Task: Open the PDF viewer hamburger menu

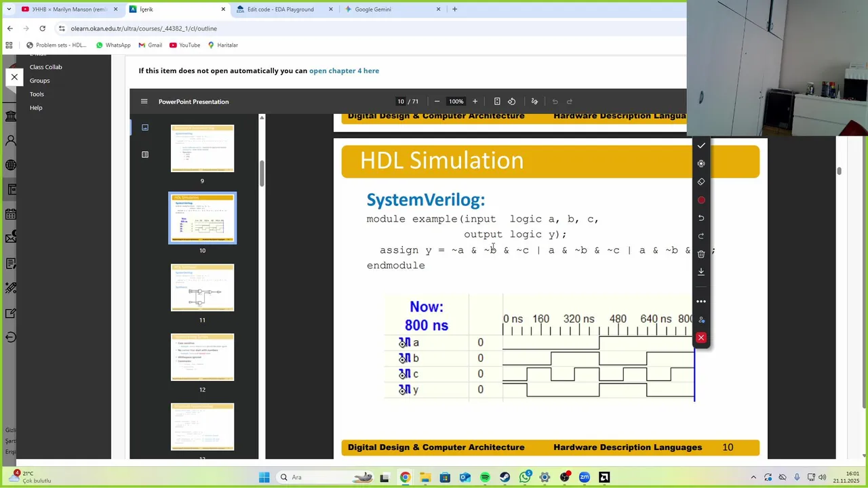Action: point(144,102)
